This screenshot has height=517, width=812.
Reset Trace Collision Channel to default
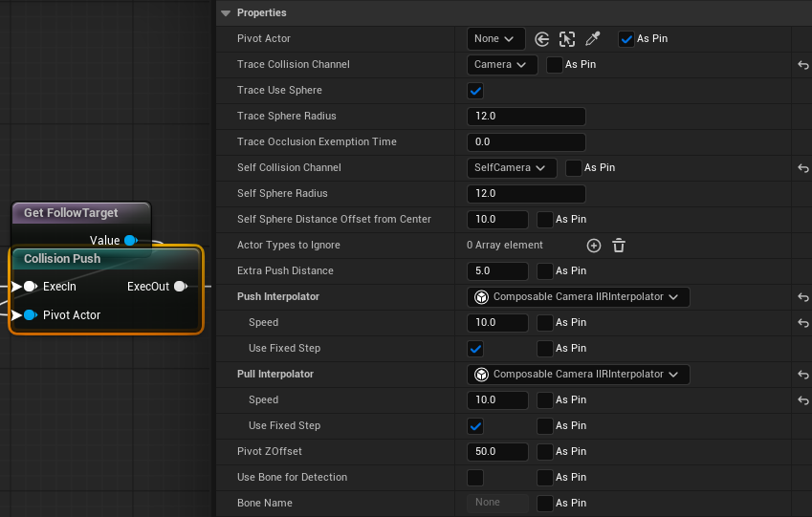tap(803, 65)
